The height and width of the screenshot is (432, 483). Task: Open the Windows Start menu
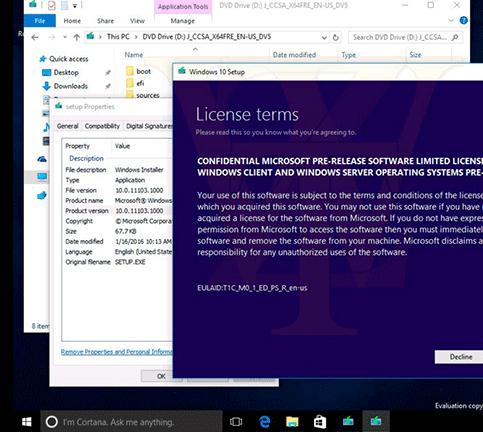(27, 422)
